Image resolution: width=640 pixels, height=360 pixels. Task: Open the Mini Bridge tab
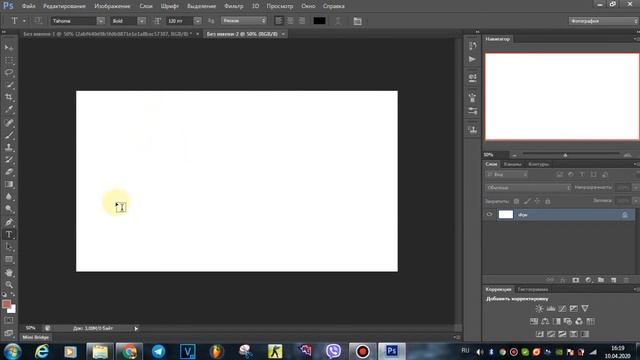coord(36,337)
